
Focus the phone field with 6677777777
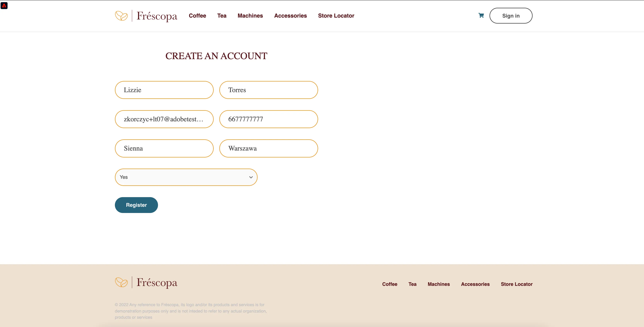(x=268, y=119)
